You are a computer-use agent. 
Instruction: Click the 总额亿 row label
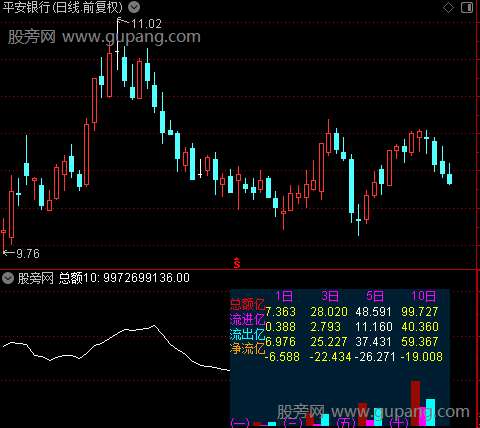(247, 304)
